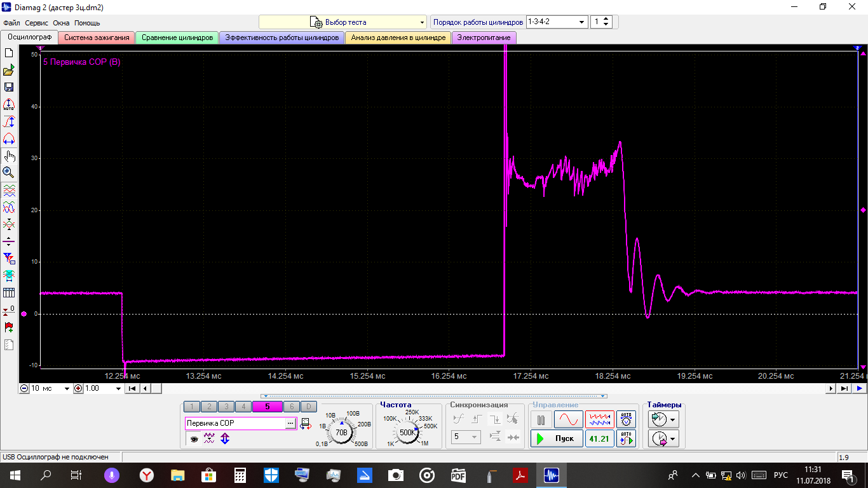Click the AUTO sync setup icon
The width and height of the screenshot is (868, 488).
point(627,438)
